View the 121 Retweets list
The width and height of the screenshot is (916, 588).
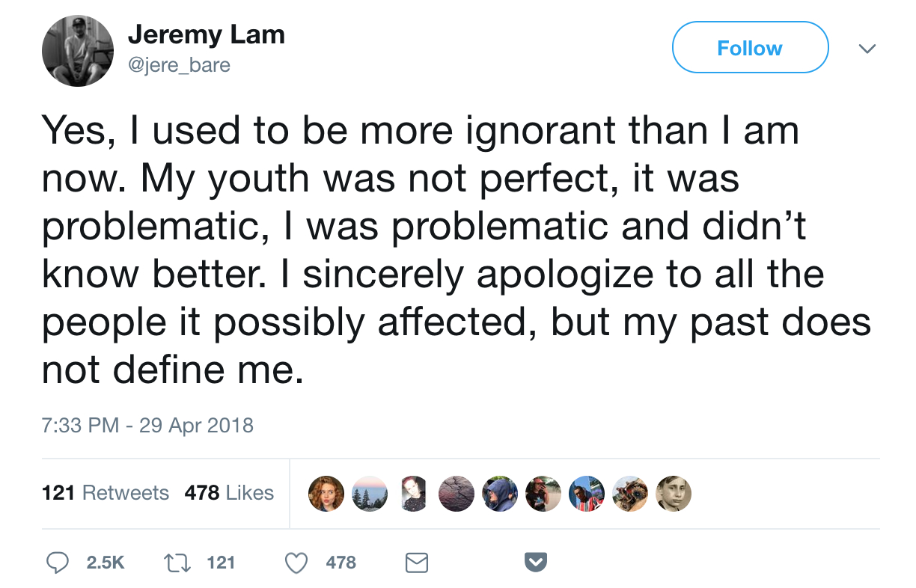pyautogui.click(x=106, y=493)
